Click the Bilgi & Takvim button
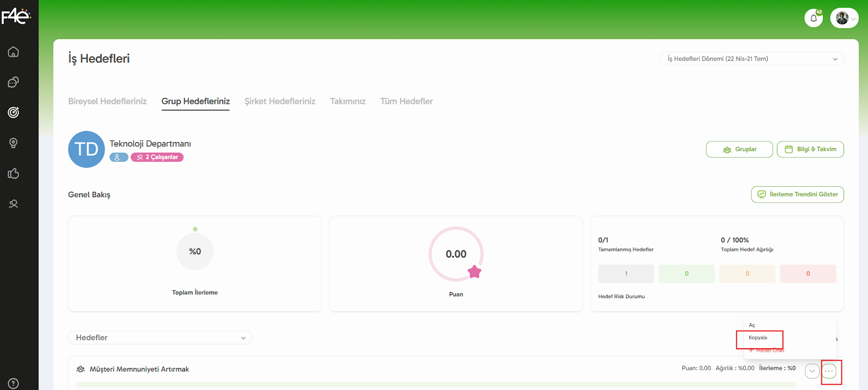Image resolution: width=868 pixels, height=390 pixels. tap(810, 149)
